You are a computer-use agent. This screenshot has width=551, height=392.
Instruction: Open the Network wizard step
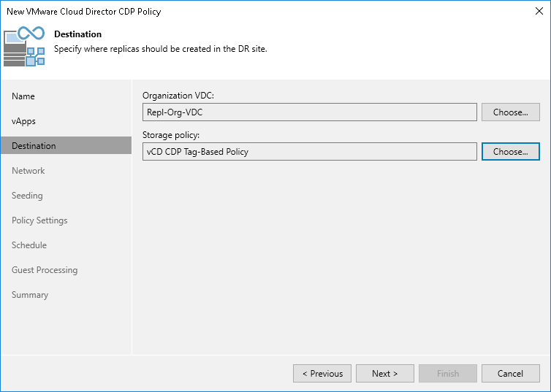[x=28, y=171]
